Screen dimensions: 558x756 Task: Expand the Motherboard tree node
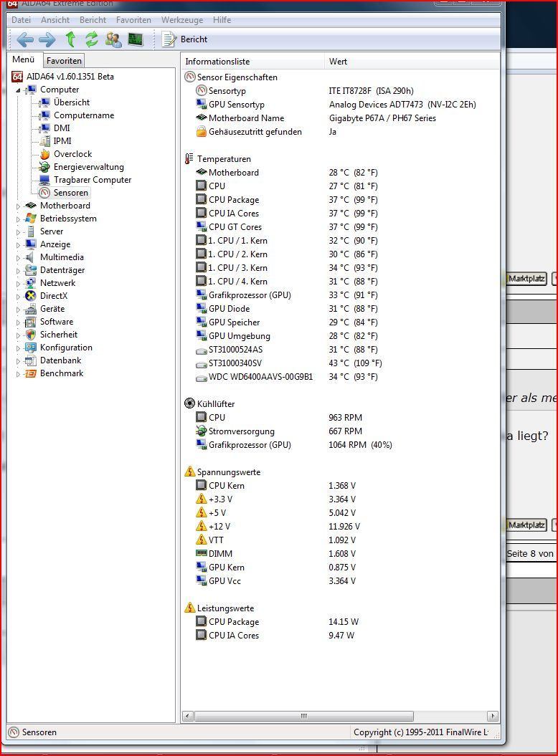pyautogui.click(x=19, y=206)
